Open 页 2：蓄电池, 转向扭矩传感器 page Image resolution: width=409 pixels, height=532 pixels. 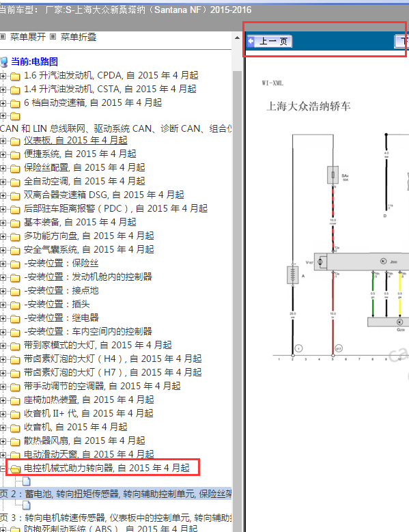click(x=115, y=494)
